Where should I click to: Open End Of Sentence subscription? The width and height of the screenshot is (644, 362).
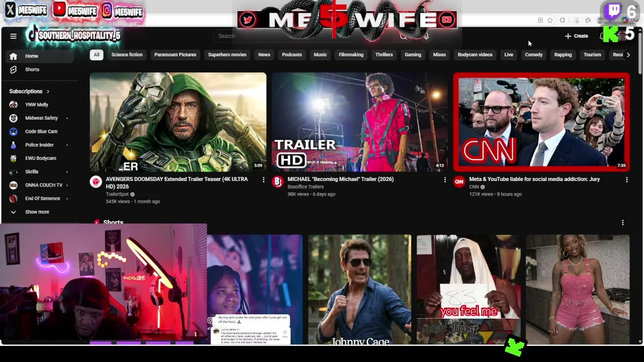(42, 199)
